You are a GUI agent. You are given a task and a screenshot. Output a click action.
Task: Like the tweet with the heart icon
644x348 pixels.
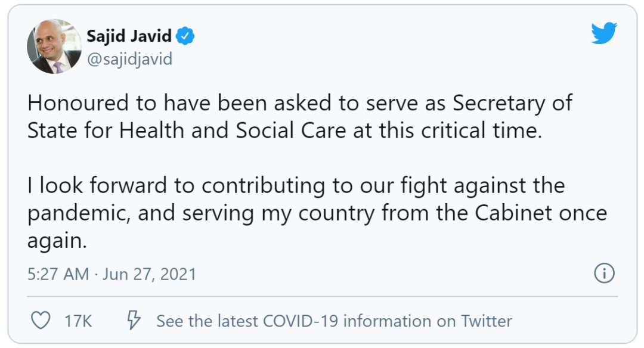[x=41, y=321]
